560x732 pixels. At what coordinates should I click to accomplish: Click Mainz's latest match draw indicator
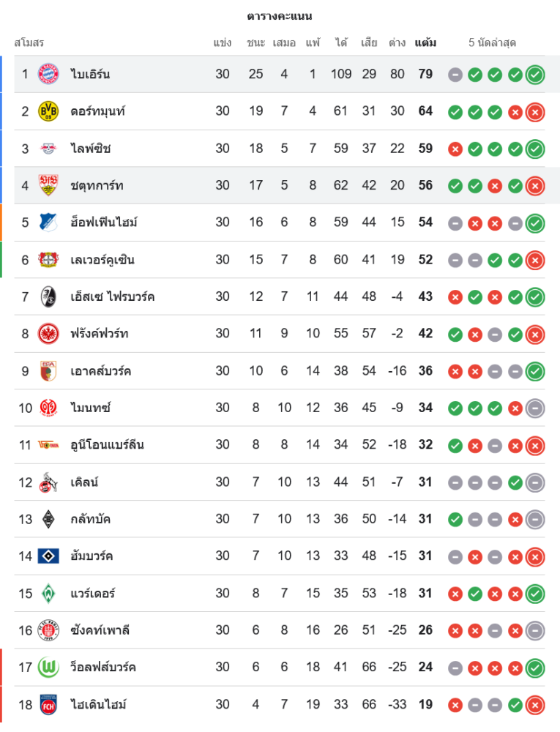535,408
